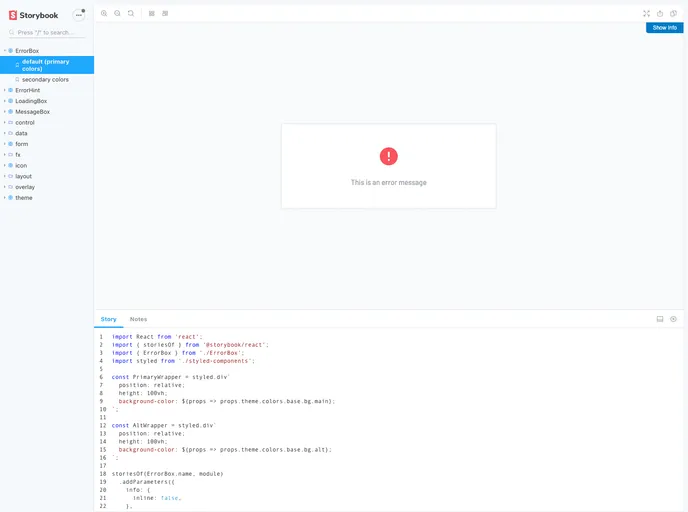This screenshot has height=512, width=688.
Task: Copy canvas link icon
Action: 673,14
